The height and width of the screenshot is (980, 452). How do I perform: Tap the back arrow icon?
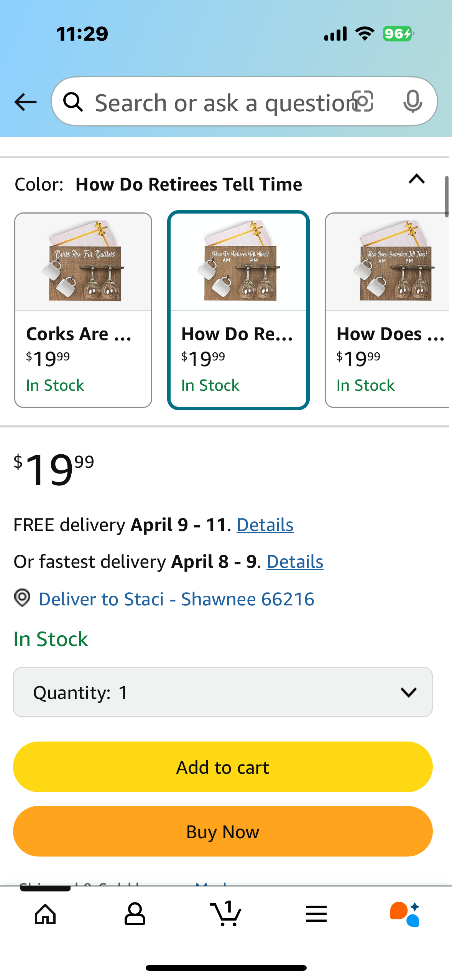[x=25, y=102]
